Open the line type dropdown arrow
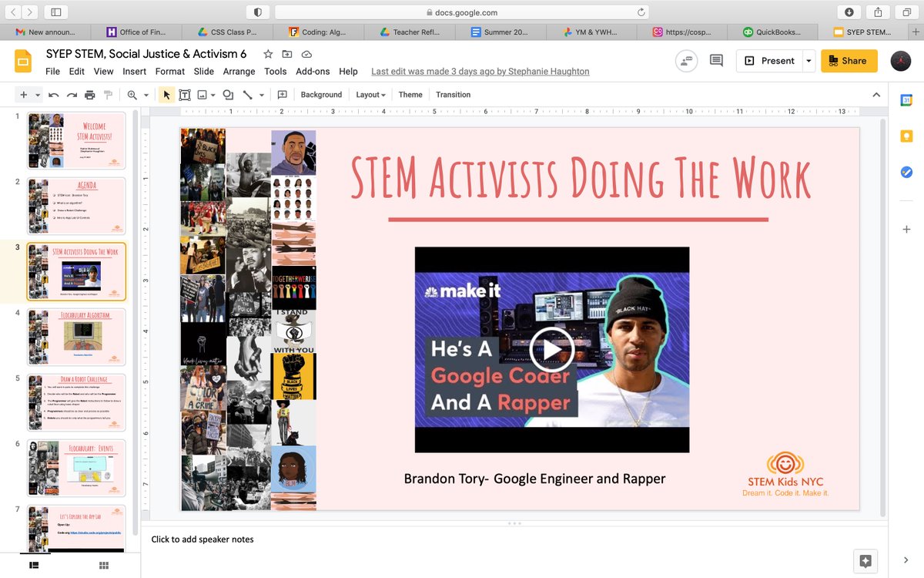The width and height of the screenshot is (924, 578). (262, 96)
